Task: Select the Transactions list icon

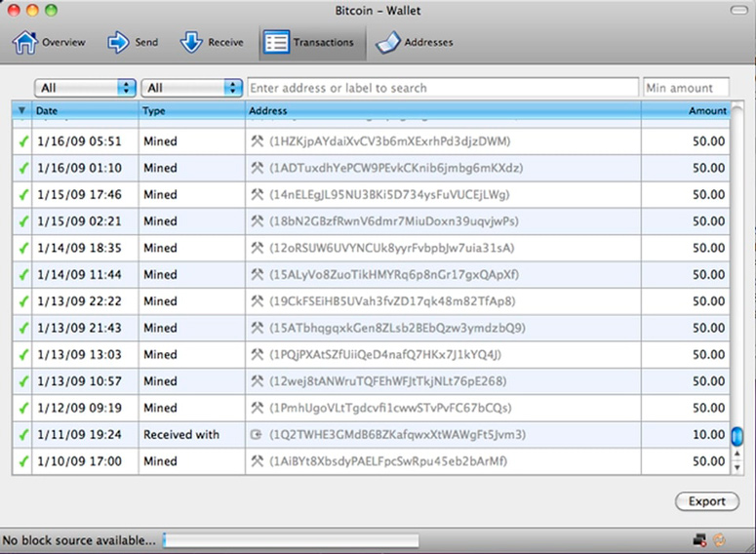Action: tap(276, 43)
